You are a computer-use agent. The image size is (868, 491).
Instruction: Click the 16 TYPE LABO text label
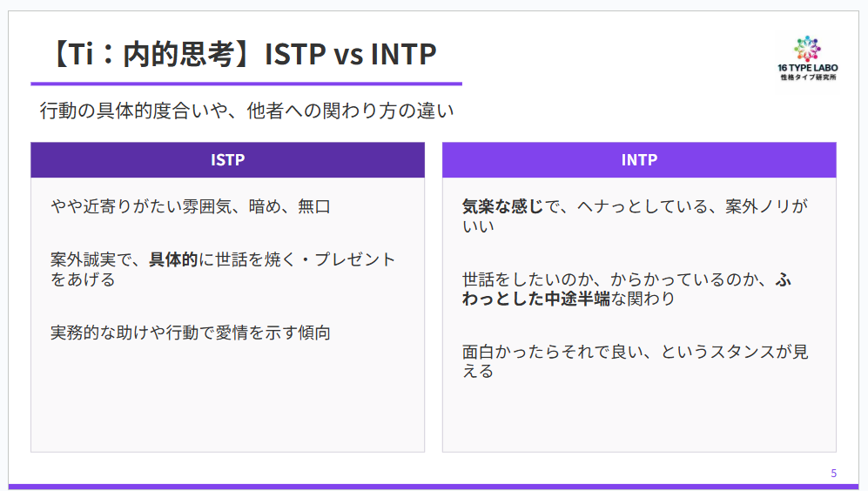pos(808,67)
